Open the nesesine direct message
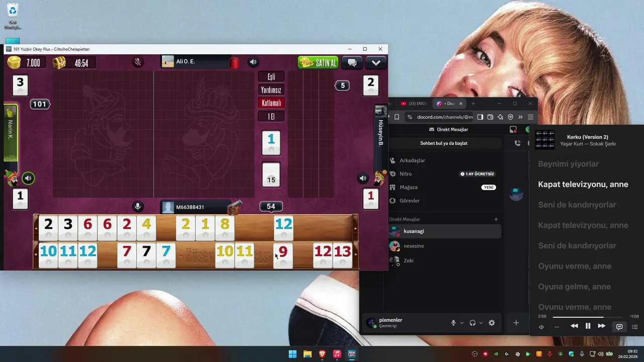644x362 pixels. [445, 246]
